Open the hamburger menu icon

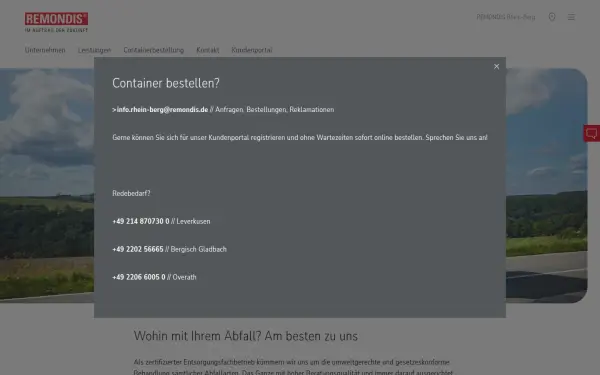point(571,17)
